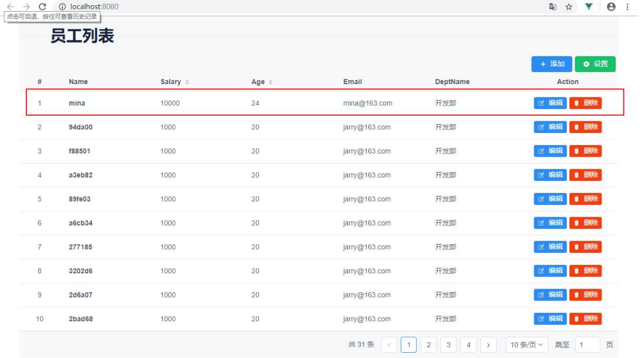644x358 pixels.
Task: Open the site info icon in address bar
Action: [62, 7]
